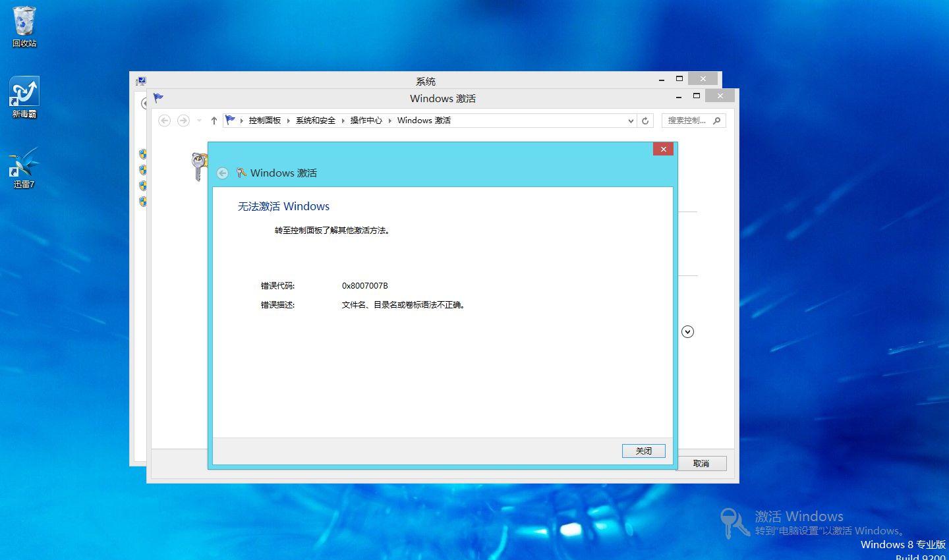
Task: Click the 关闭 button in activation dialog
Action: (643, 451)
